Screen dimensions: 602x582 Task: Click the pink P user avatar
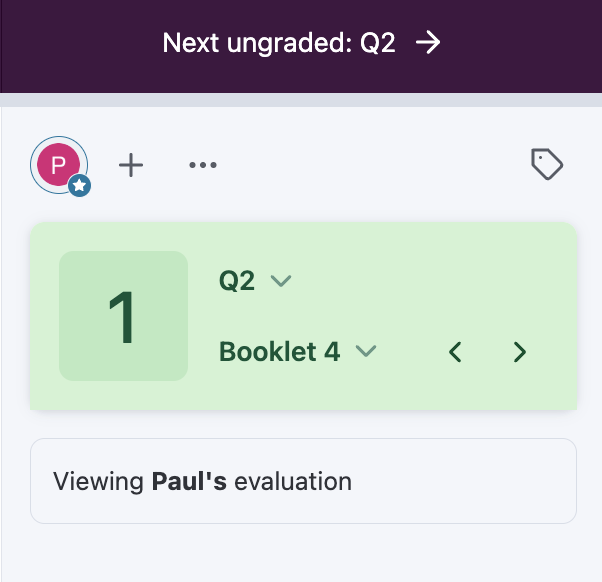(x=59, y=164)
